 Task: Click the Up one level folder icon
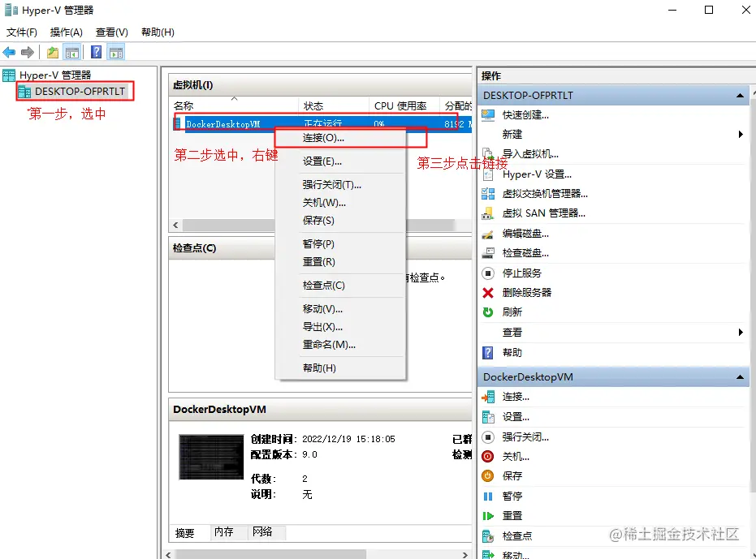tap(53, 52)
